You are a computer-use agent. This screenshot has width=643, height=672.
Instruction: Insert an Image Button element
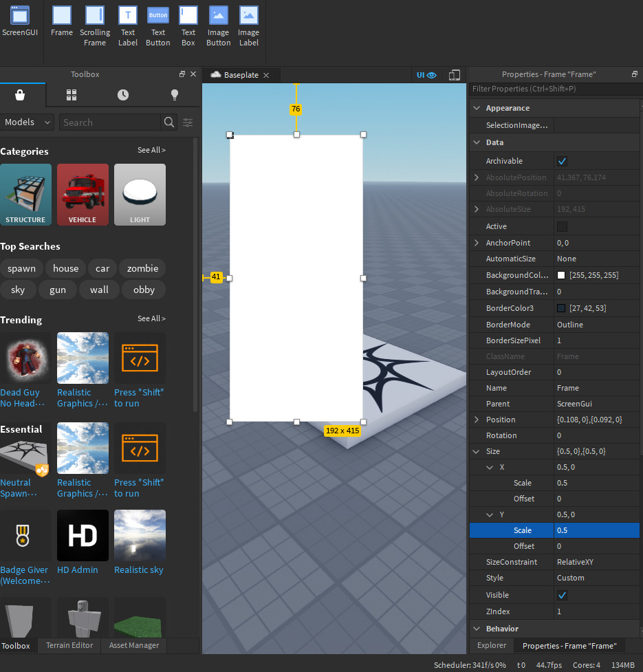219,26
